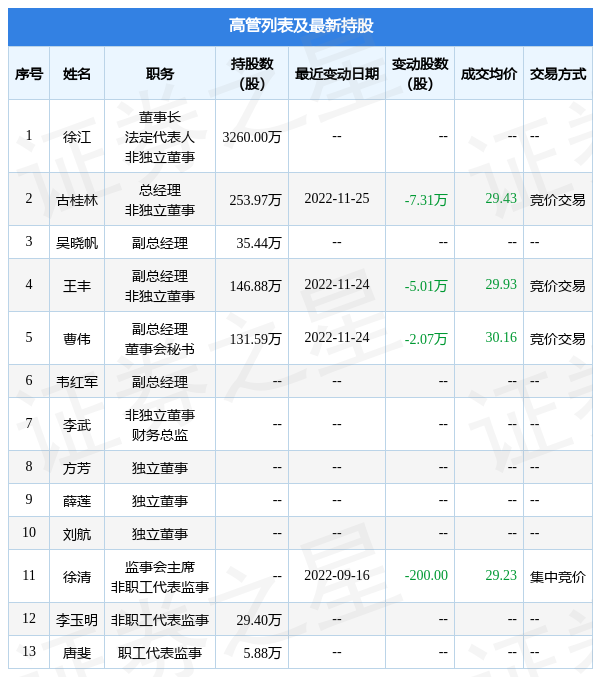Click the average price 29.23
The width and height of the screenshot is (593, 677).
click(x=501, y=575)
